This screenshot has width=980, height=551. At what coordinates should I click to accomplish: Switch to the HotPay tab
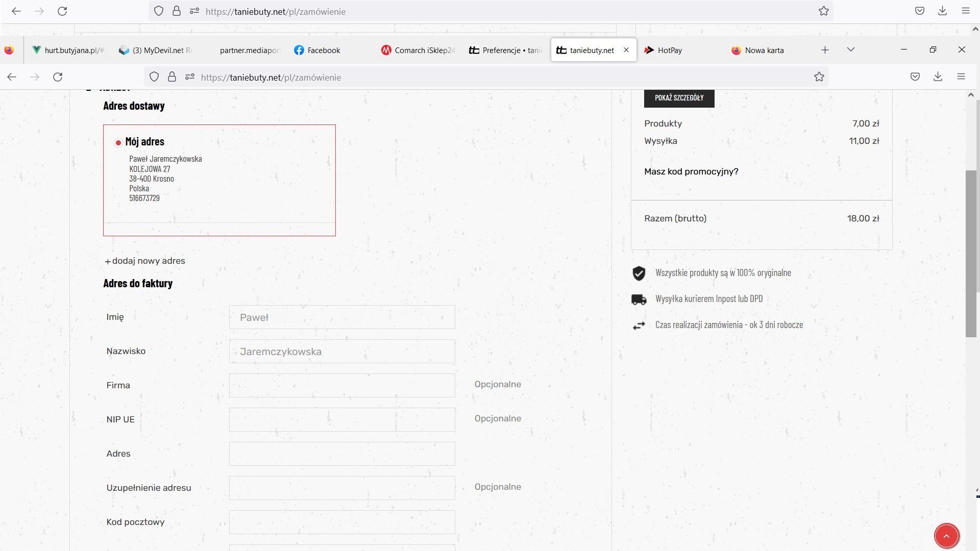(669, 50)
